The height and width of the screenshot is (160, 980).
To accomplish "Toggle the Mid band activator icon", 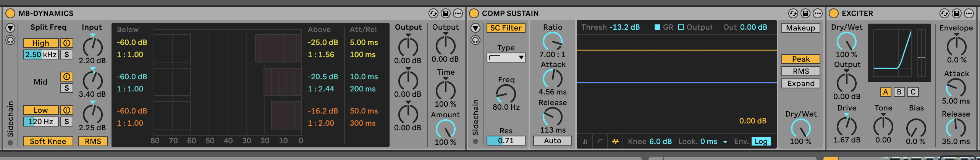I will click(x=67, y=77).
